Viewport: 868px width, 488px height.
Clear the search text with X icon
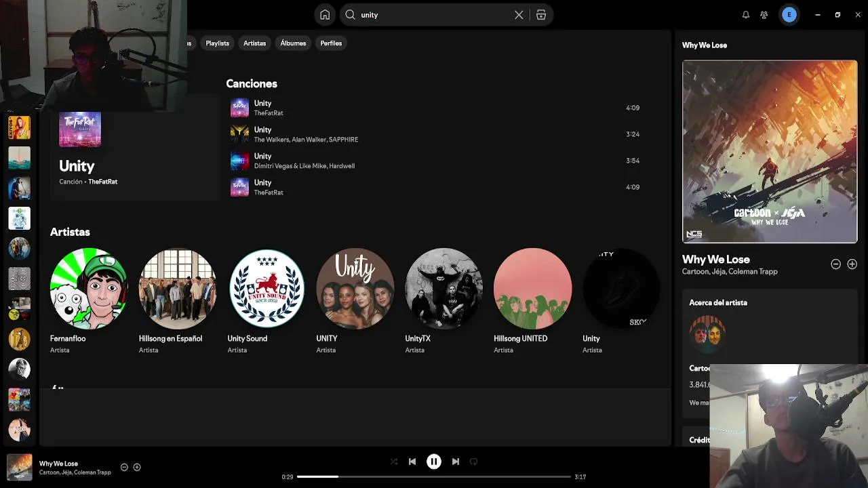pyautogui.click(x=519, y=15)
